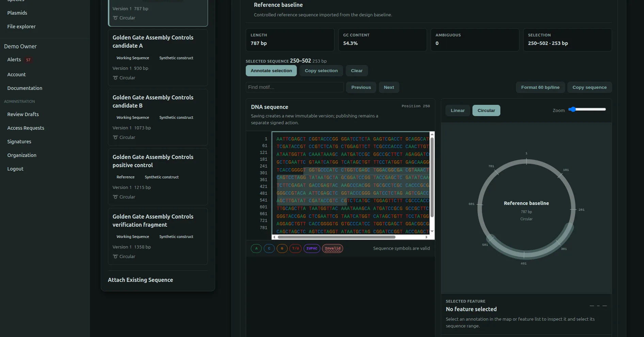The image size is (644, 337).
Task: Click the DNA sequence horizontal scrollbar
Action: pos(336,237)
